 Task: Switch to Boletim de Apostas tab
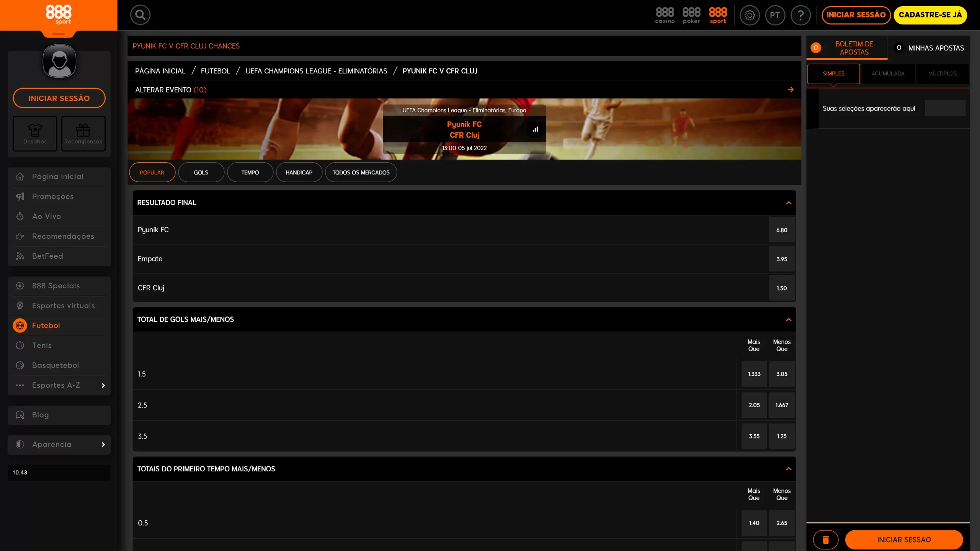click(x=847, y=48)
